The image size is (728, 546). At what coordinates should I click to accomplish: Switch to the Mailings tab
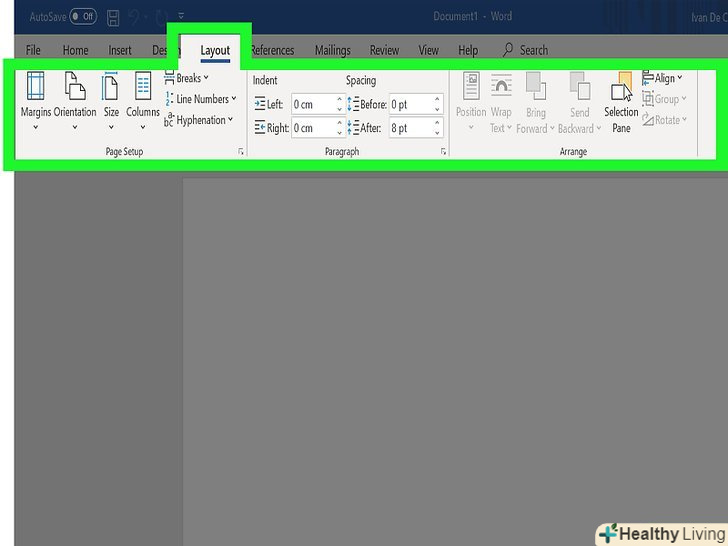click(332, 50)
